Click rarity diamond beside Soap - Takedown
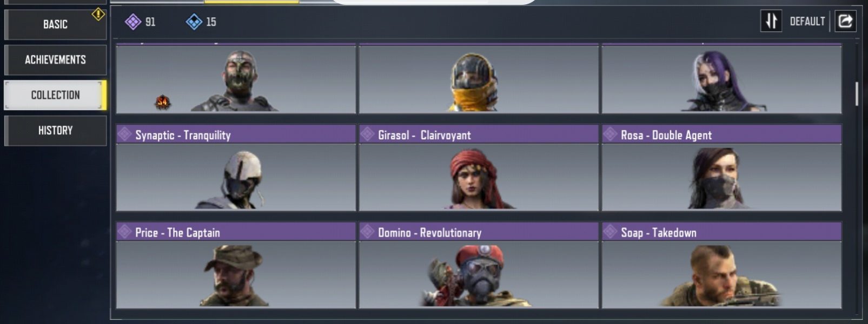This screenshot has height=324, width=868. point(611,232)
